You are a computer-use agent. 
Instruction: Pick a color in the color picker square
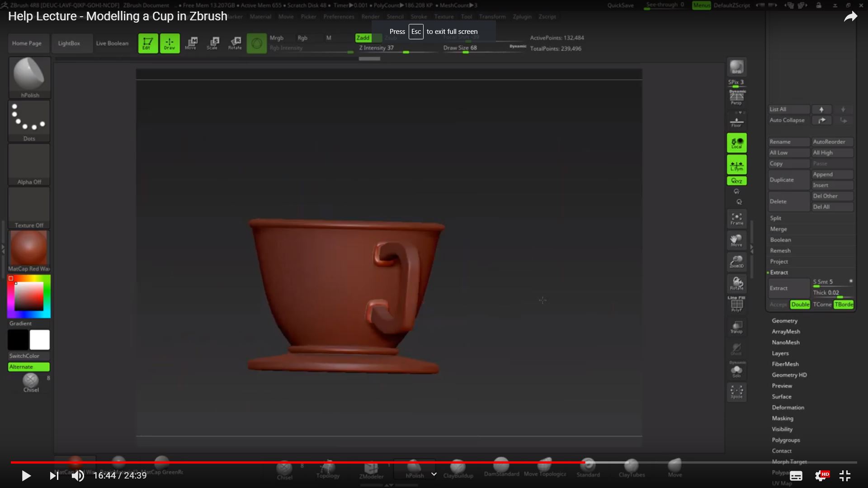[x=29, y=296]
